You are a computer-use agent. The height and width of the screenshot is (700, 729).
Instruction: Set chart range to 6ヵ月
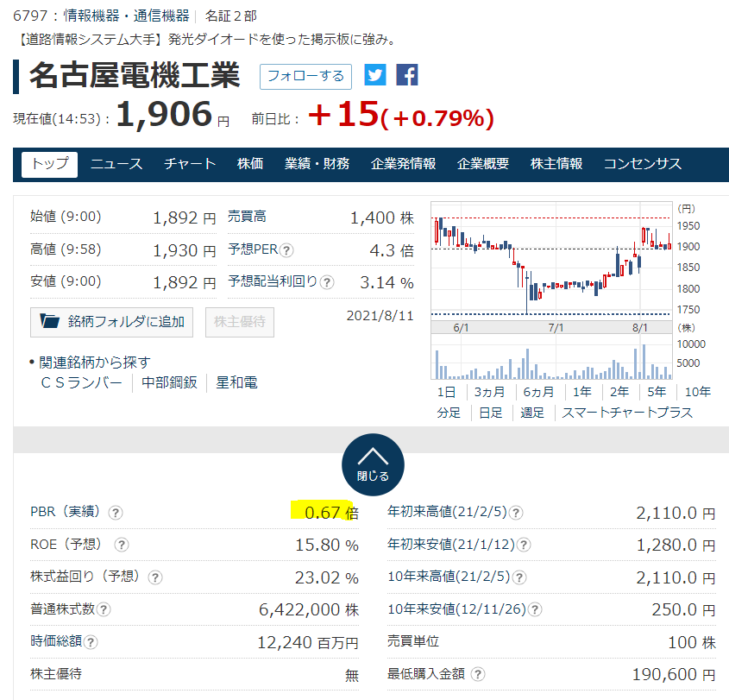click(538, 392)
